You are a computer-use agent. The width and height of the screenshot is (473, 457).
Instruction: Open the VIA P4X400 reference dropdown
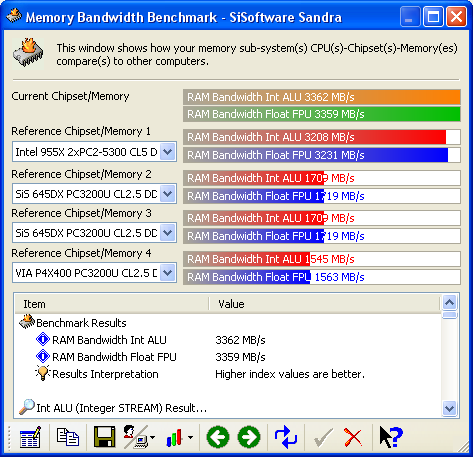click(x=168, y=273)
